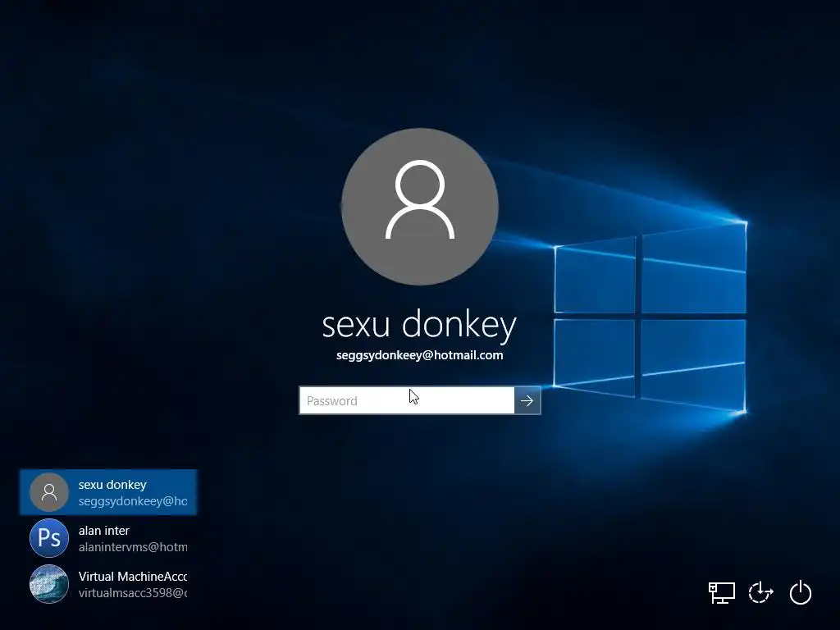The height and width of the screenshot is (630, 840).
Task: Select sexu donkey in the user list
Action: 108,492
